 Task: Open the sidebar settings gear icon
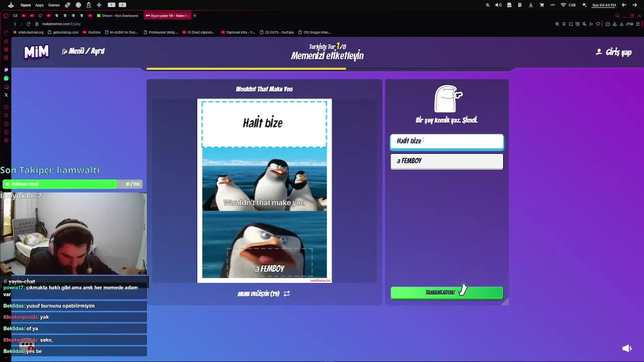point(6,140)
